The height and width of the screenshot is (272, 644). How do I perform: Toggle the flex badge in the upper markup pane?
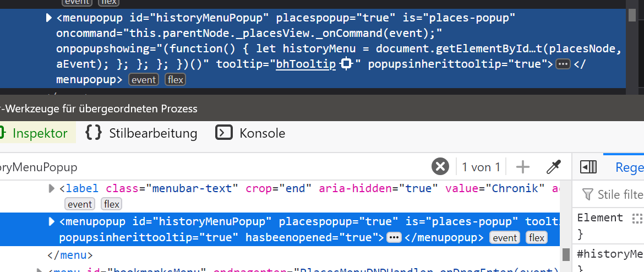click(x=176, y=80)
